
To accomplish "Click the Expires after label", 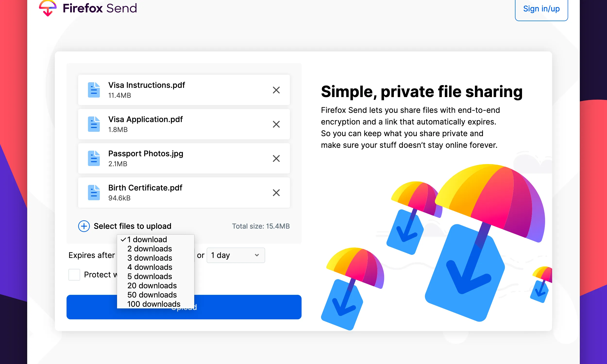I will (92, 255).
